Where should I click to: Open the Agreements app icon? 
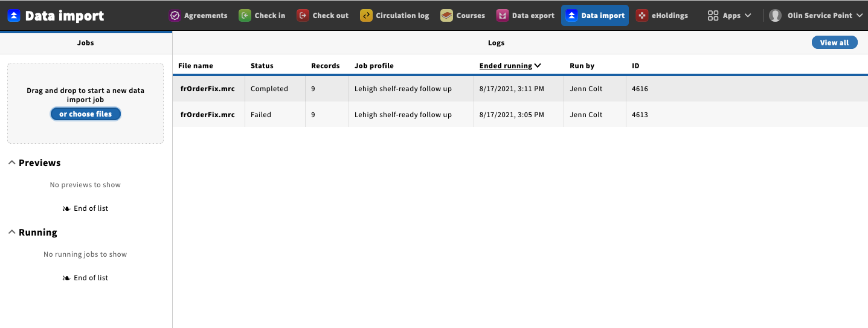[175, 16]
